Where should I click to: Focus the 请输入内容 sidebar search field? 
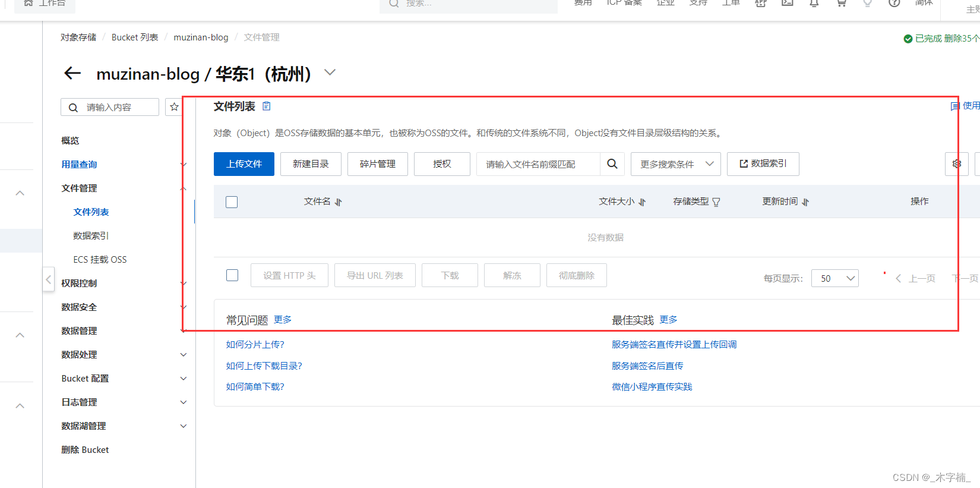coord(110,107)
